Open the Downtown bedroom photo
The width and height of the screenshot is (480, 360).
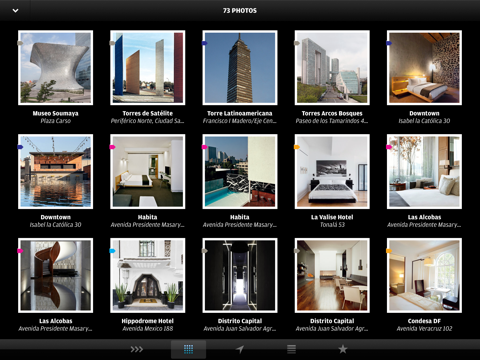[424, 68]
